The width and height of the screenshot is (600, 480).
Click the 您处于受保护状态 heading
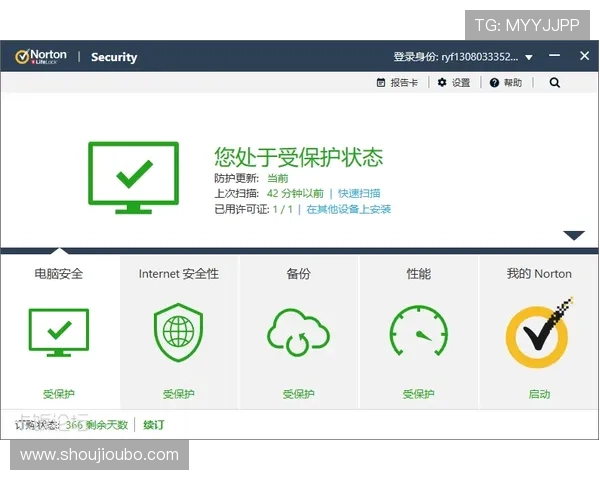tap(298, 157)
